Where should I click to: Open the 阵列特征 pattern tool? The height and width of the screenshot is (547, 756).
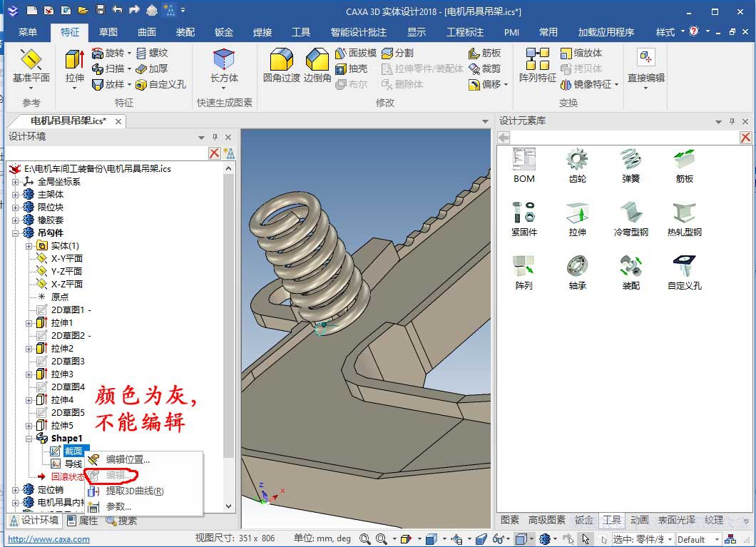(x=538, y=66)
